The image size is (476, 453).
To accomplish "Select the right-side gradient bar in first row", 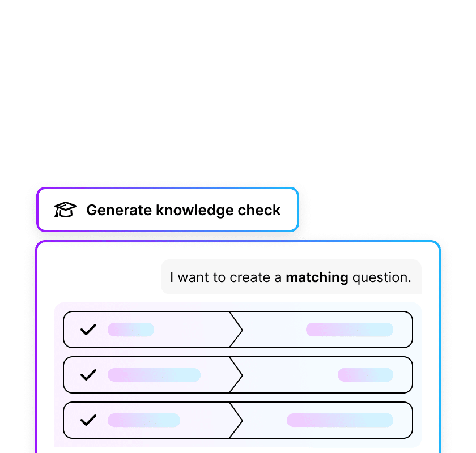I will point(350,330).
